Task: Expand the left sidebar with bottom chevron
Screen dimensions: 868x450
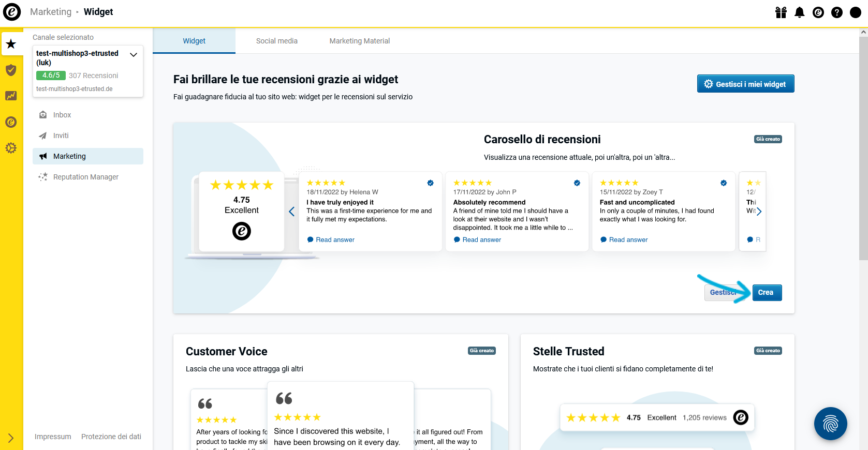Action: (11, 438)
